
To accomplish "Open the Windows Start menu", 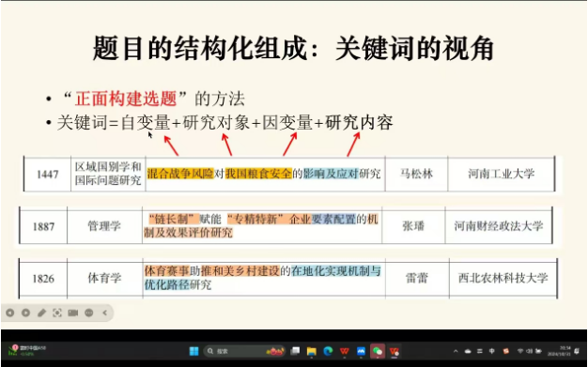I will click(x=193, y=351).
